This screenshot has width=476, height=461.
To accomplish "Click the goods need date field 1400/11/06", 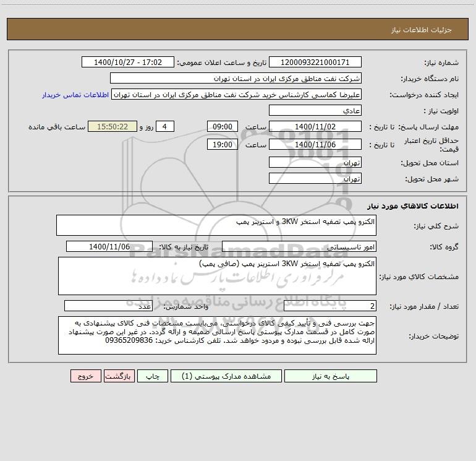I will tap(109, 246).
